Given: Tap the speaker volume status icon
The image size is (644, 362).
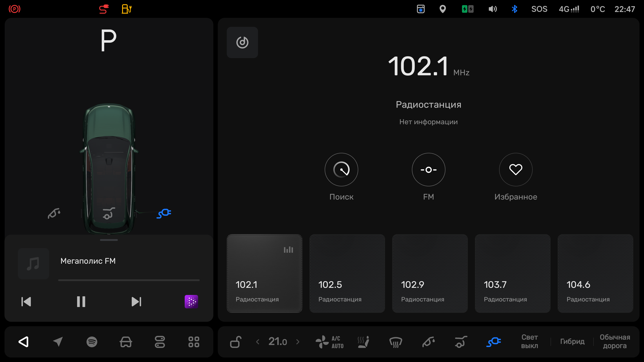Looking at the screenshot, I should pos(492,9).
